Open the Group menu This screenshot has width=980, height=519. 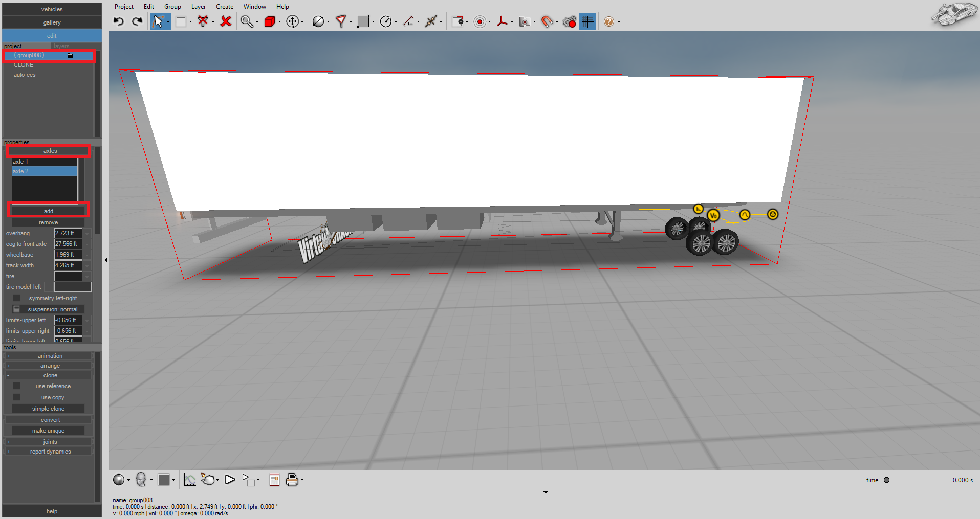point(172,7)
